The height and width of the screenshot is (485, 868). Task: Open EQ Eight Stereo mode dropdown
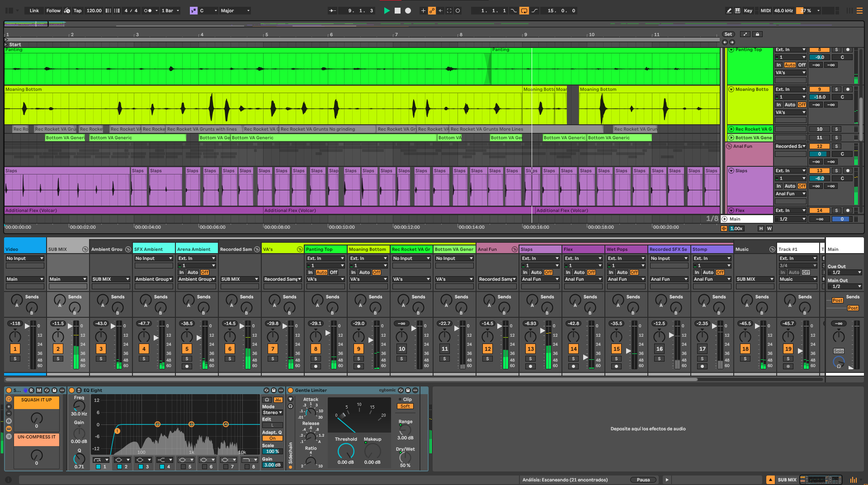coord(272,412)
